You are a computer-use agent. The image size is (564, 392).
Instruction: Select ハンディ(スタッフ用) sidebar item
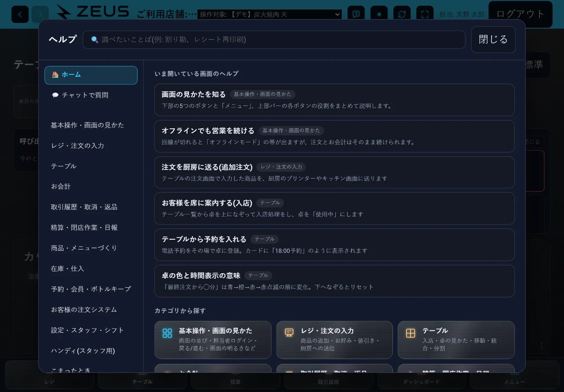coord(91,351)
